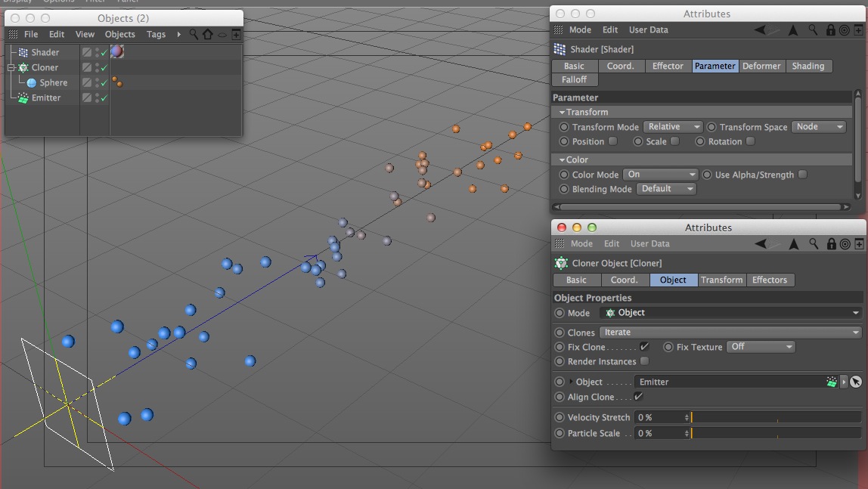This screenshot has height=489, width=868.
Task: Open the Transform Space dropdown
Action: click(819, 127)
